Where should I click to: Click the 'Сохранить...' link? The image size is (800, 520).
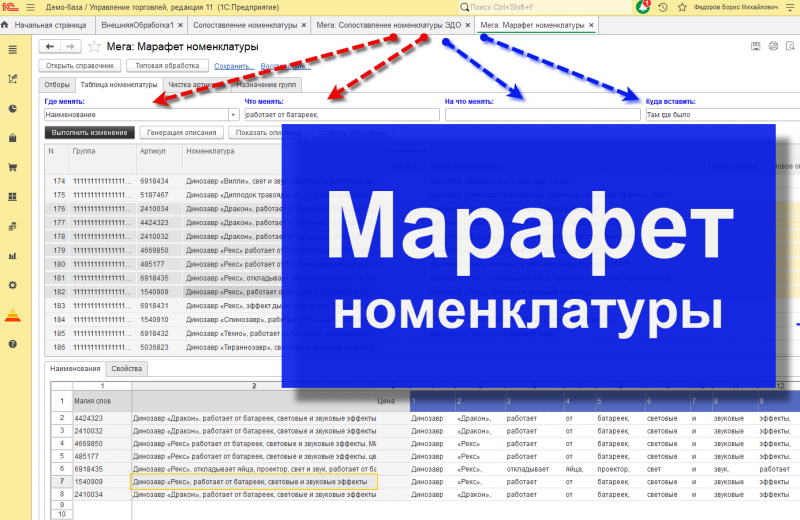click(233, 66)
